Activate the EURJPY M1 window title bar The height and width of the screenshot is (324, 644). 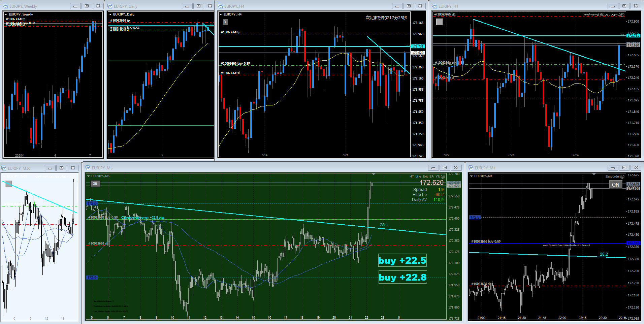tap(539, 168)
